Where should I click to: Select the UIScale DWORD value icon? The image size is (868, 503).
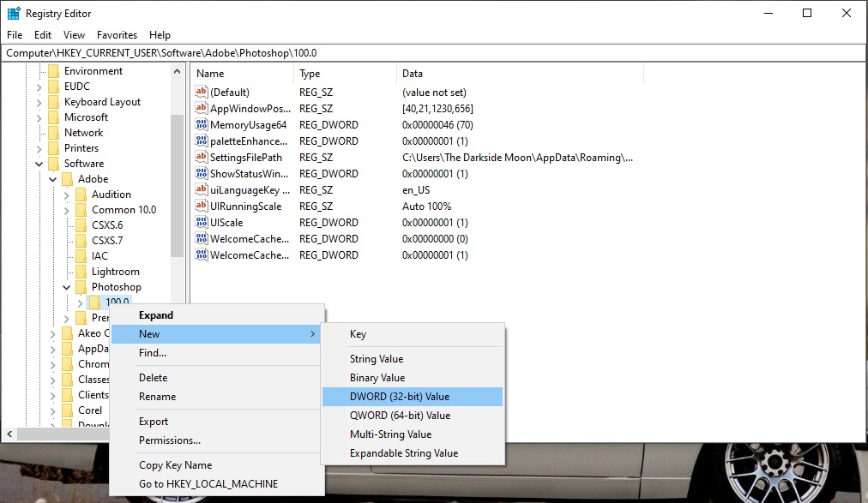click(202, 222)
